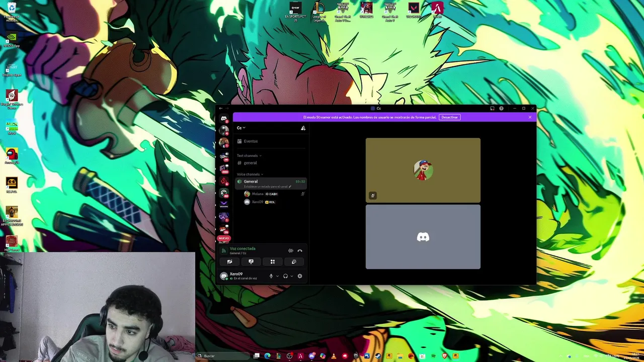Select Molana's video tile with avatar
This screenshot has height=362, width=644.
coord(423,170)
